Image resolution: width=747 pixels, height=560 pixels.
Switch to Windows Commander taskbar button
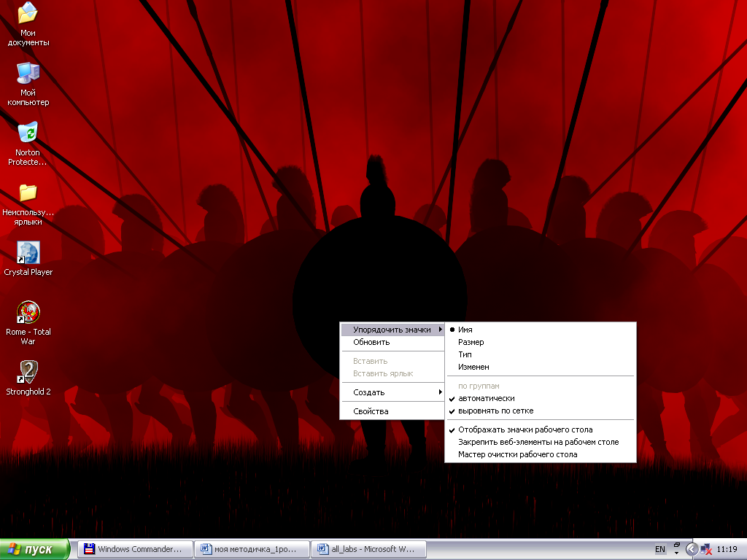(135, 549)
